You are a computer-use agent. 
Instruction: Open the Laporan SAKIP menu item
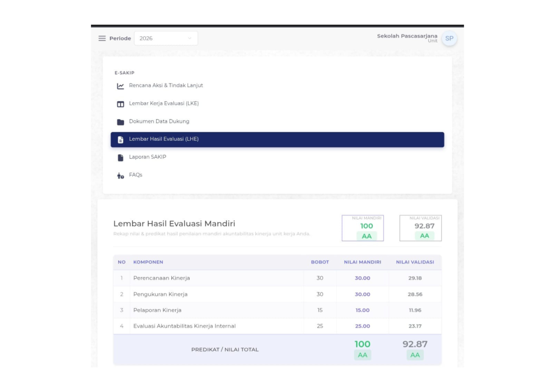pyautogui.click(x=147, y=157)
